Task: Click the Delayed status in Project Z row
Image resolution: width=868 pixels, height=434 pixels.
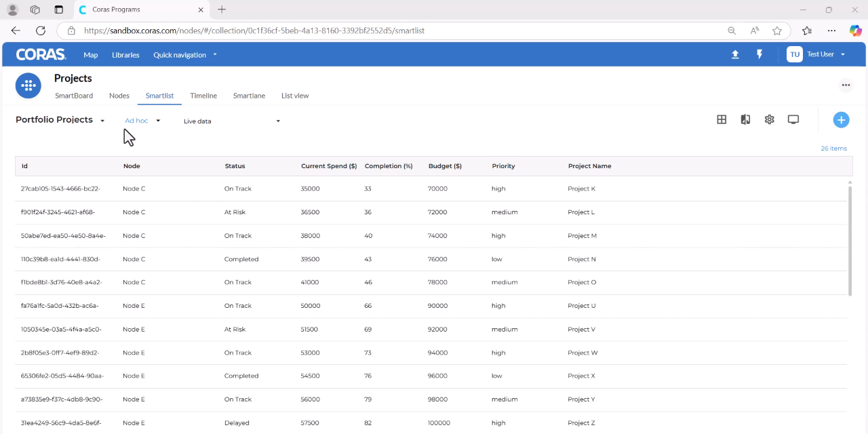Action: coord(237,423)
